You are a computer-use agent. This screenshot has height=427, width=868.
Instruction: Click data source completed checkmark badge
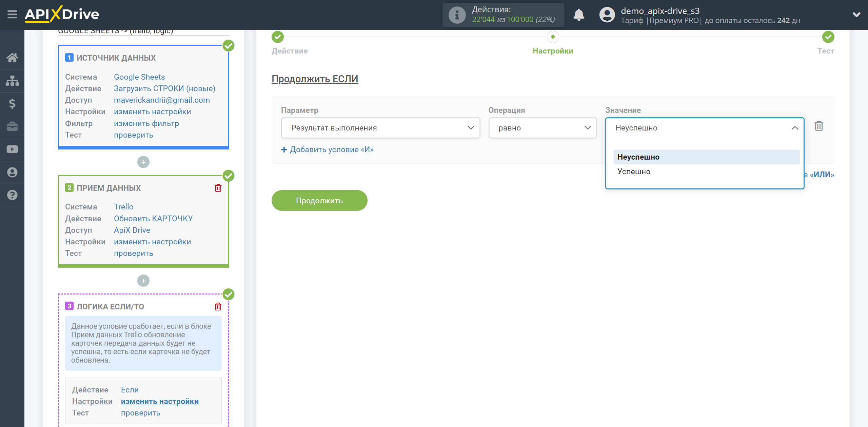click(229, 46)
